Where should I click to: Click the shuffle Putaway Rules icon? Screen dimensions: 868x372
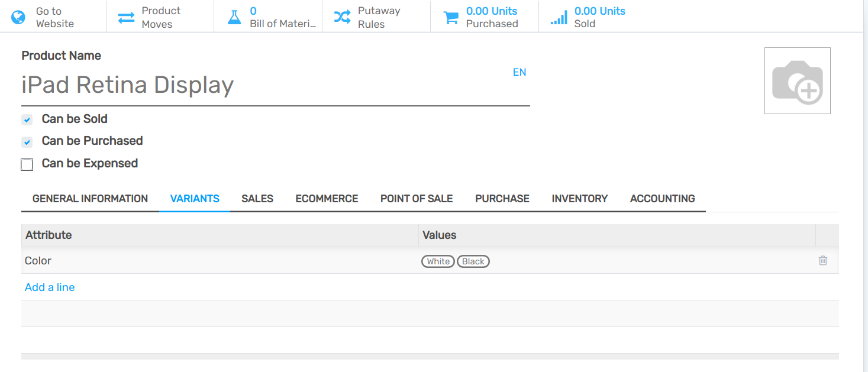coord(342,17)
